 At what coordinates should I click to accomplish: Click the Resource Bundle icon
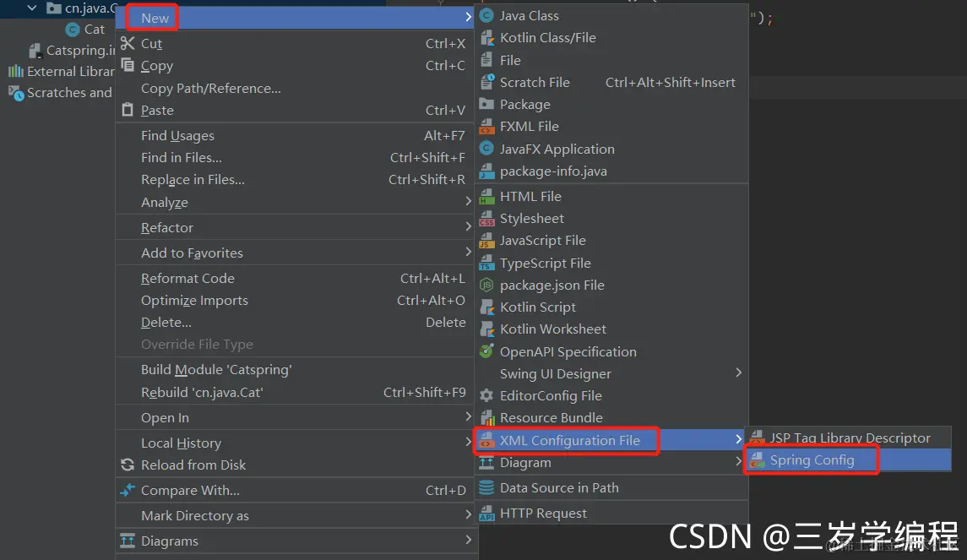click(487, 417)
